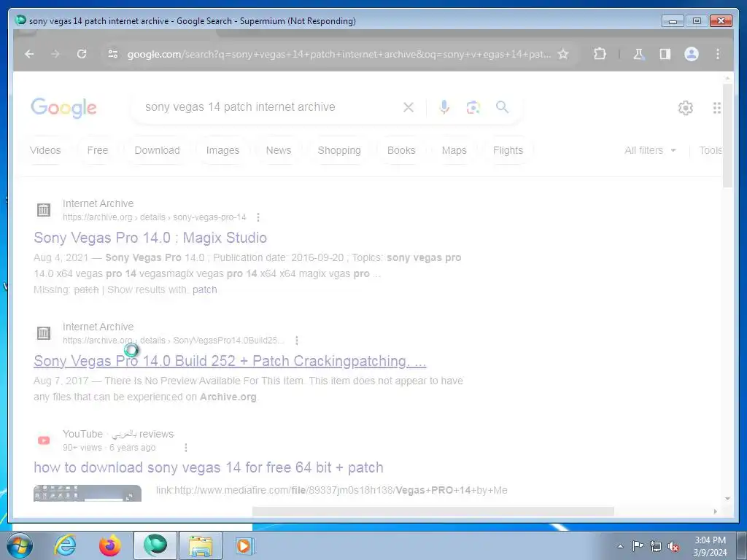Viewport: 747px width, 560px height.
Task: Open the Google apps grid
Action: coord(717,108)
